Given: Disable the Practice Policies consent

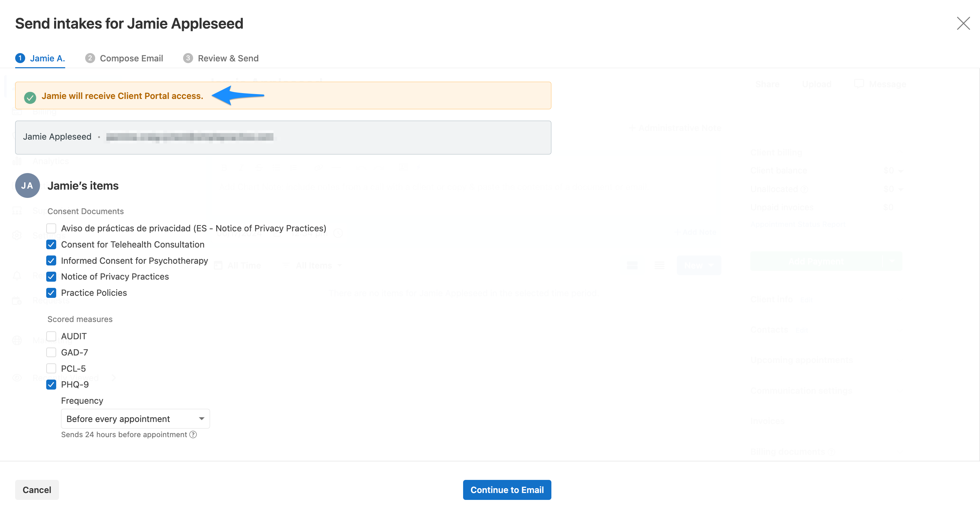Looking at the screenshot, I should pos(51,293).
